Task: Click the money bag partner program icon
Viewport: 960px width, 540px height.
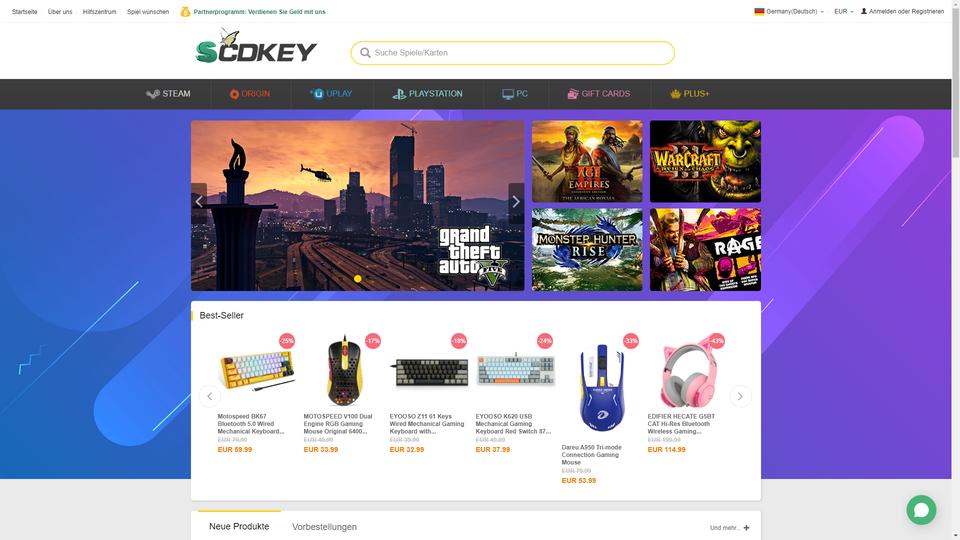Action: [185, 12]
